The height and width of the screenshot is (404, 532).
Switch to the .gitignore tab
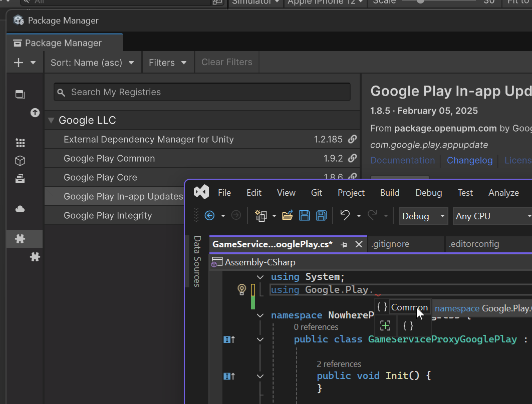click(x=390, y=244)
